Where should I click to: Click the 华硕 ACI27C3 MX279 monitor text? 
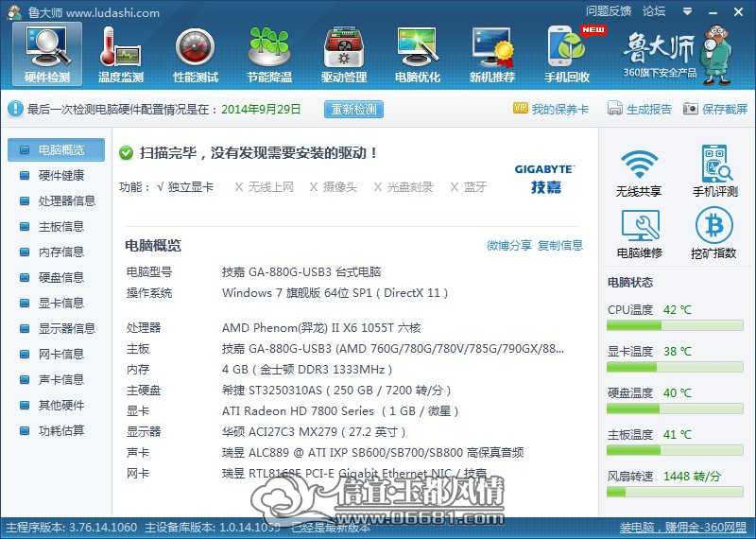(314, 432)
